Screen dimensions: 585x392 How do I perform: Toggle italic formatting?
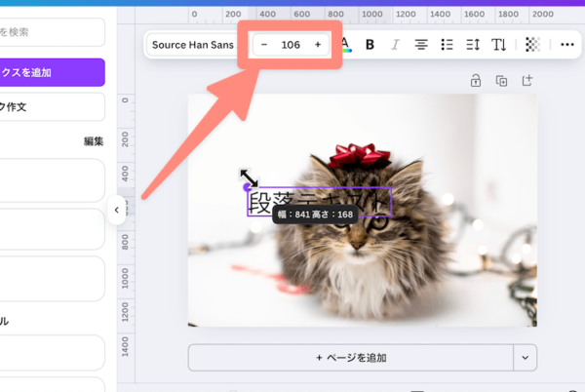pyautogui.click(x=395, y=45)
